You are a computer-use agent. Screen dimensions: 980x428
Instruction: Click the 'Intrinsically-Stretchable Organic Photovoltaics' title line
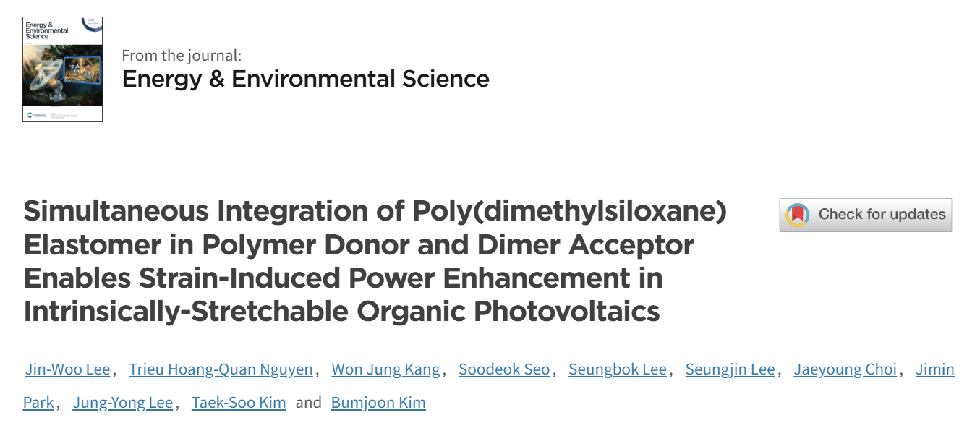point(341,311)
